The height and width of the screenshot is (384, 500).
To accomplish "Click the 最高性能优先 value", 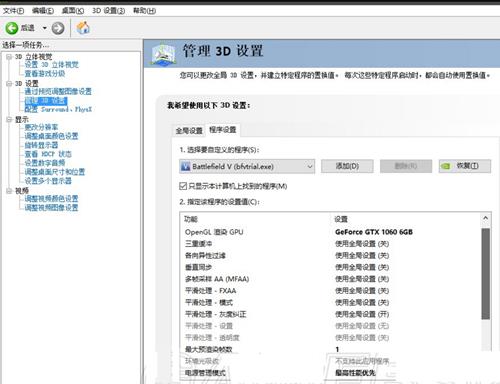I will tap(355, 373).
